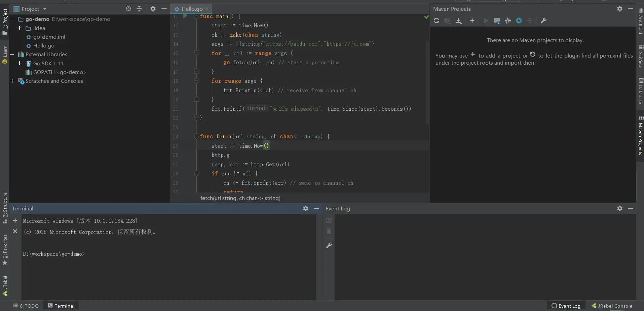Expand Scratches and Consoles node
Image resolution: width=644 pixels, height=311 pixels.
(12, 81)
